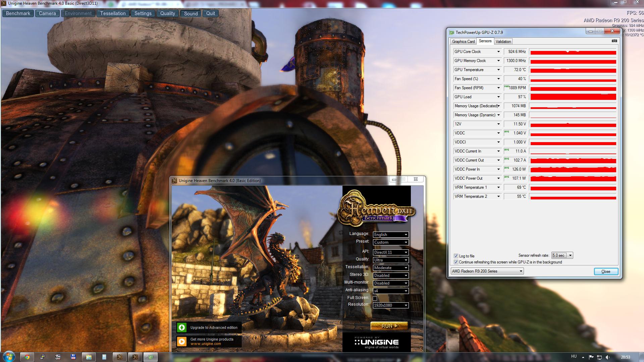Open Google Chrome from the taskbar

(27, 357)
